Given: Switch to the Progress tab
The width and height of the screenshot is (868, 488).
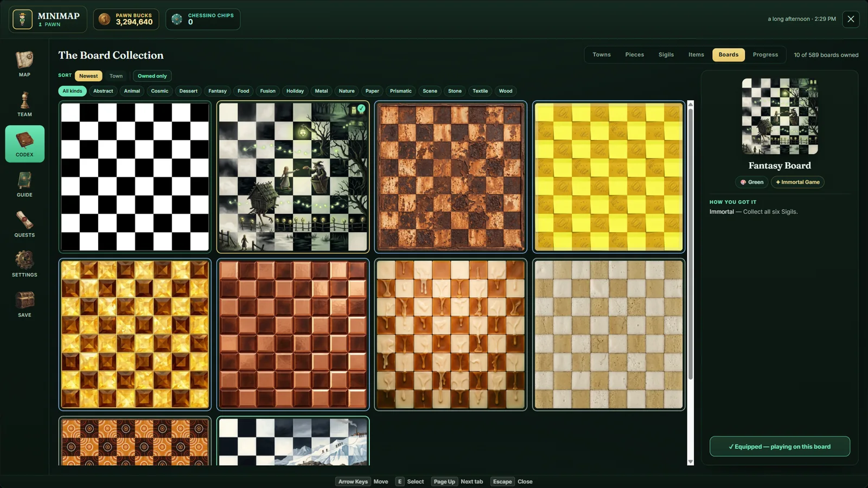Looking at the screenshot, I should (765, 55).
